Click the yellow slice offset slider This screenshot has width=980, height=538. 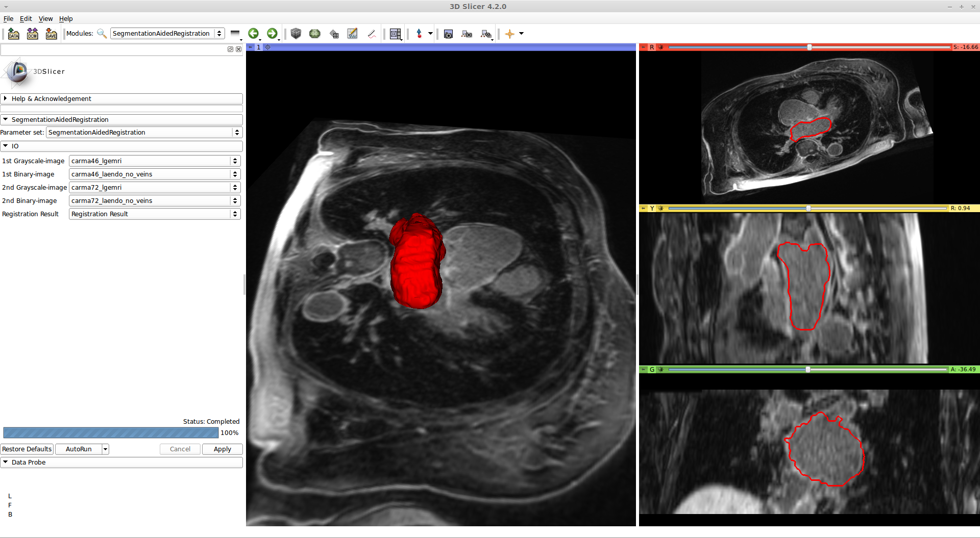[x=808, y=208]
